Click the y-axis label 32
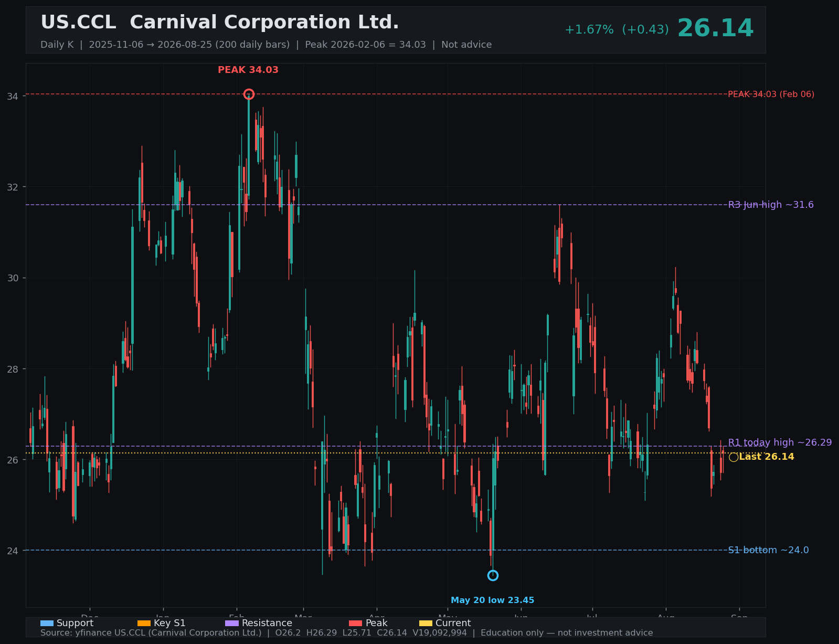The height and width of the screenshot is (644, 839). [13, 187]
